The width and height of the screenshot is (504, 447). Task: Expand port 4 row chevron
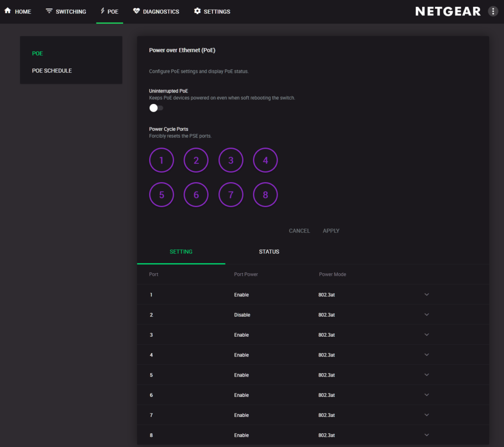[x=427, y=355]
